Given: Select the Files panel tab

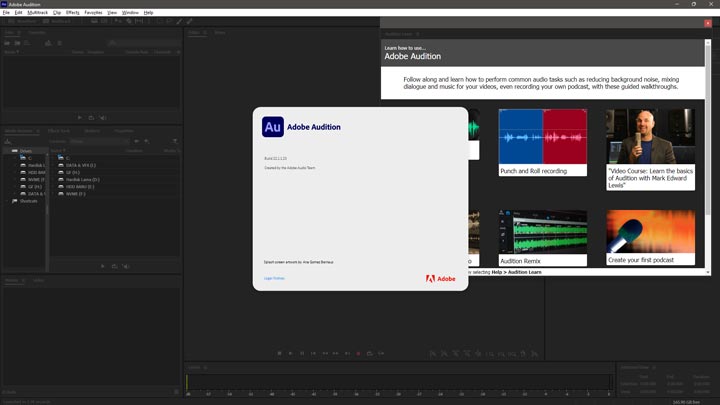Looking at the screenshot, I should point(9,33).
